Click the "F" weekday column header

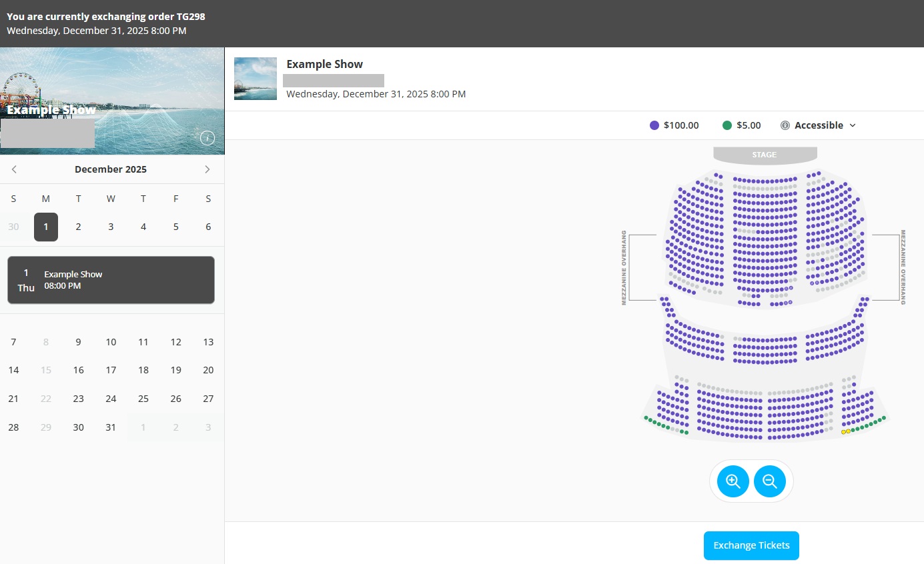coord(176,199)
